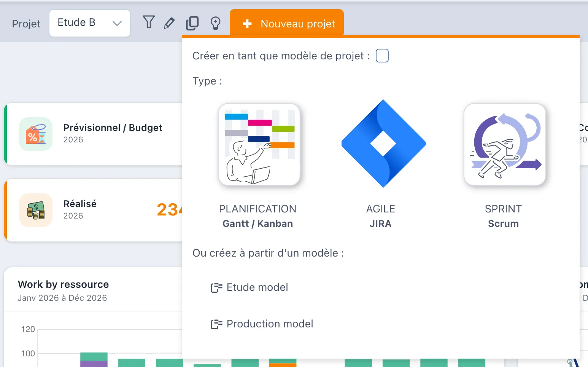
Task: Click the 'Work by ressource' chart title
Action: (63, 284)
